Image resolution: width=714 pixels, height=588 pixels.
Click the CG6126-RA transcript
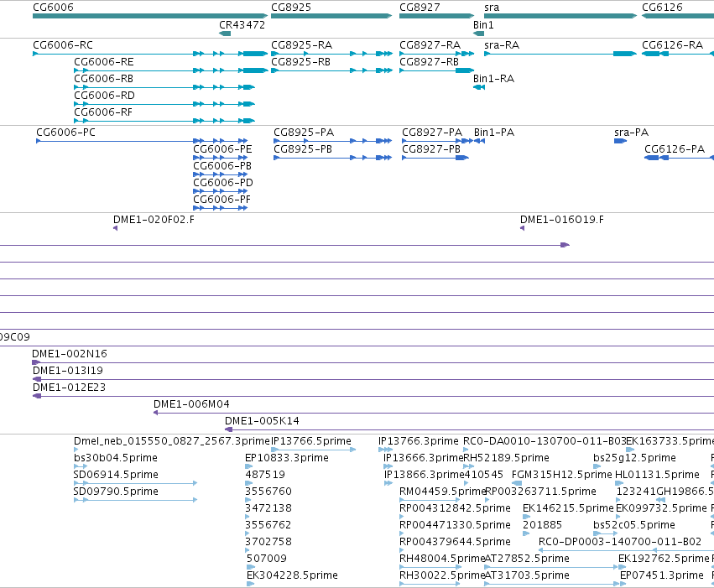pyautogui.click(x=678, y=54)
